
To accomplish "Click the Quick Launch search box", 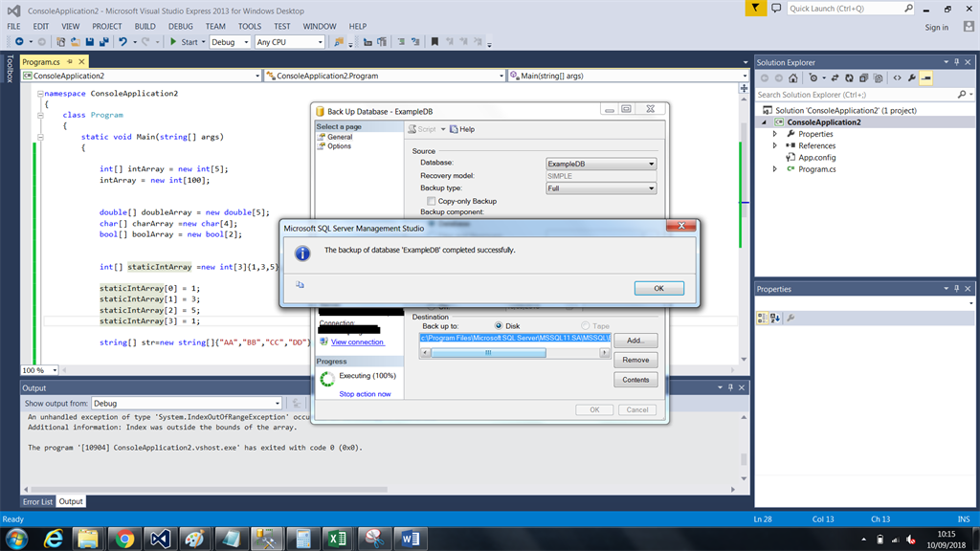I will [x=850, y=8].
